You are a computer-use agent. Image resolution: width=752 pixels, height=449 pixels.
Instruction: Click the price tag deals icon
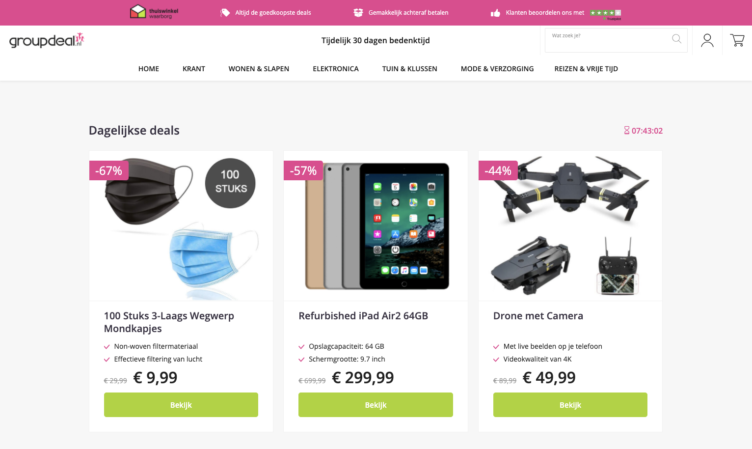225,12
